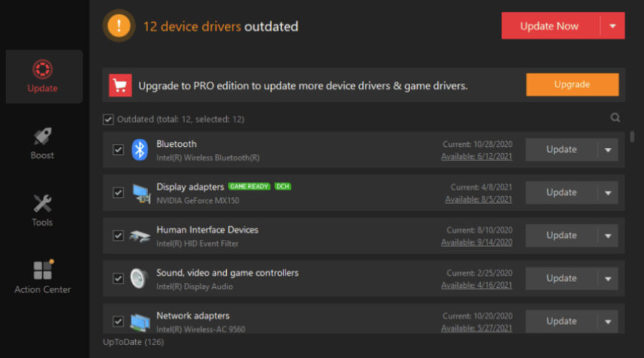Screen dimensions: 644x358
Task: Click the red shopping cart icon
Action: 120,85
